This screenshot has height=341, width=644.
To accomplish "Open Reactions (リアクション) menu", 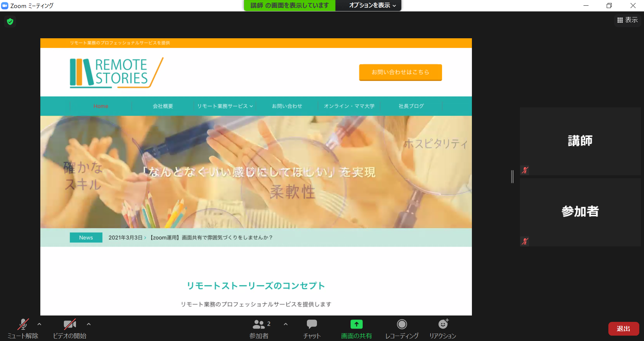I will [443, 328].
